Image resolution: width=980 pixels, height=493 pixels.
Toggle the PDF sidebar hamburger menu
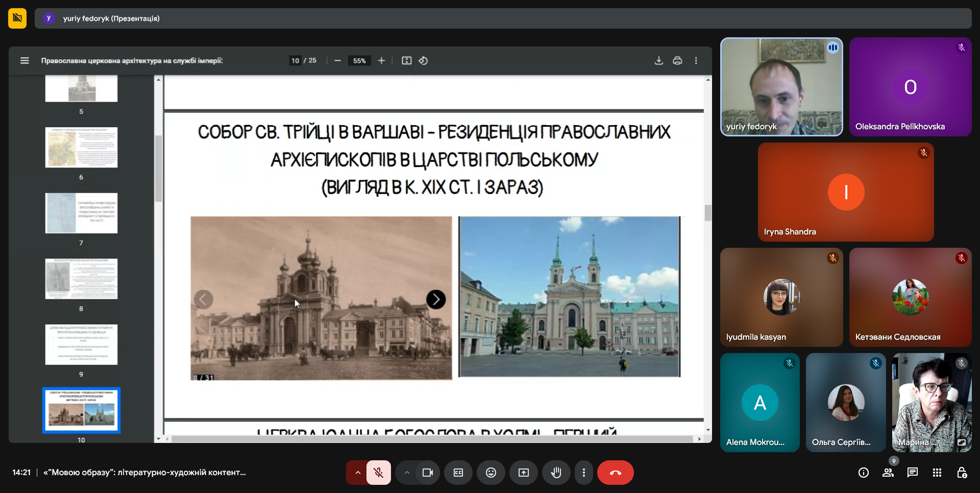click(x=24, y=61)
